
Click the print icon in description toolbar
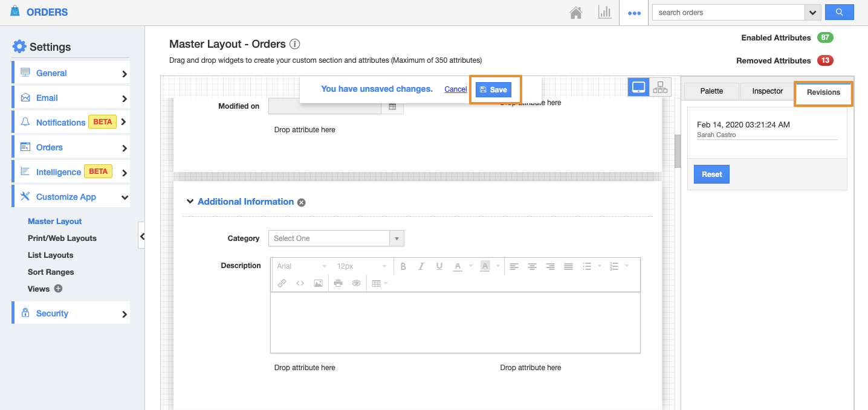point(338,283)
